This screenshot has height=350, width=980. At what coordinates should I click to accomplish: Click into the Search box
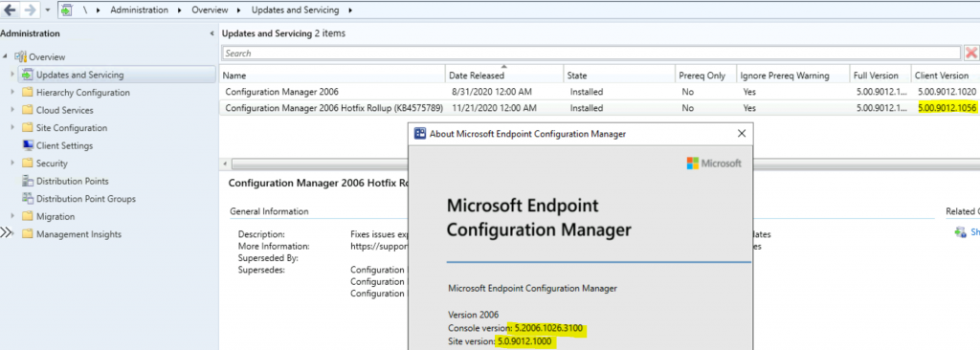(591, 54)
